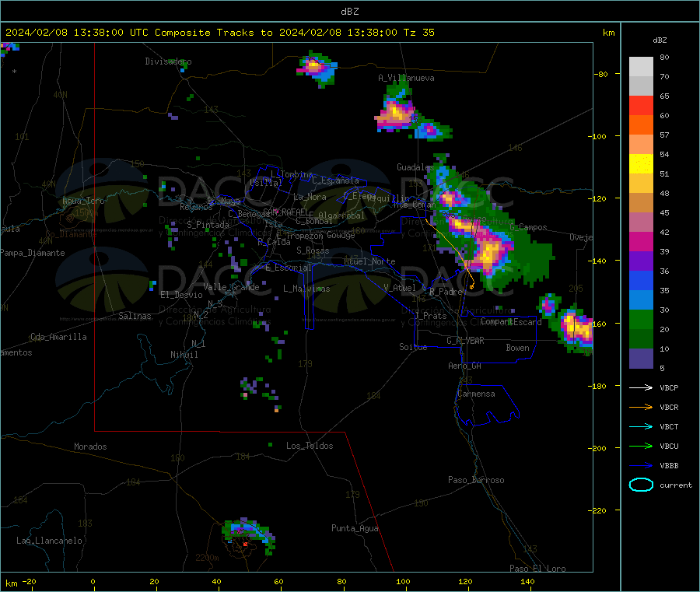Select the 54 dBZ yellow color swatch
The image size is (700, 592).
(x=641, y=164)
